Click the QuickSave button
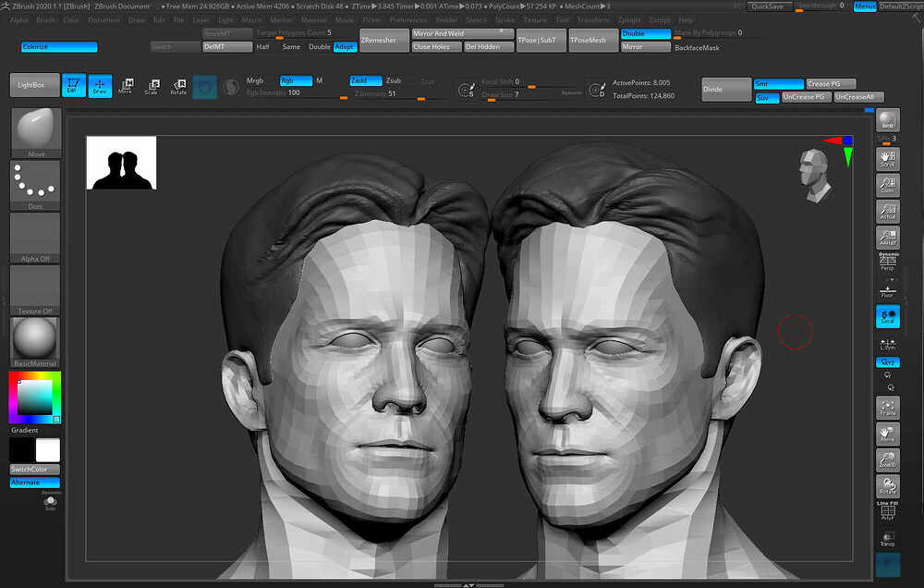The width and height of the screenshot is (924, 588). click(x=771, y=6)
